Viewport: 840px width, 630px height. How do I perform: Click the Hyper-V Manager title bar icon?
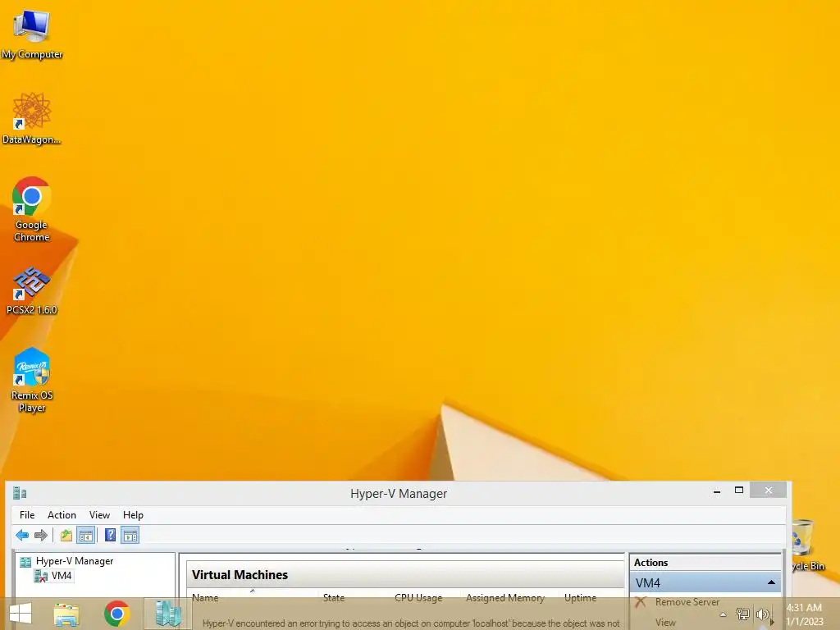20,493
